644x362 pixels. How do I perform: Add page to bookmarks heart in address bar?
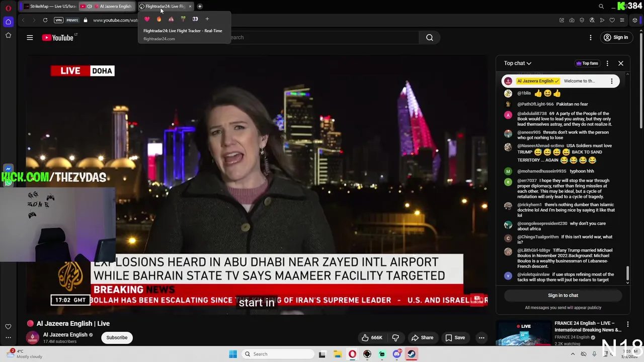(612, 20)
